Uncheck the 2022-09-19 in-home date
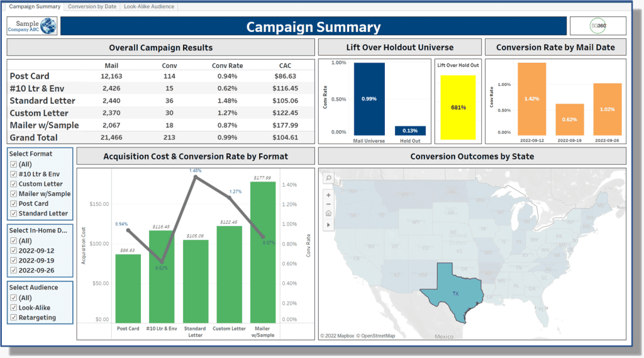This screenshot has height=358, width=644. click(14, 261)
